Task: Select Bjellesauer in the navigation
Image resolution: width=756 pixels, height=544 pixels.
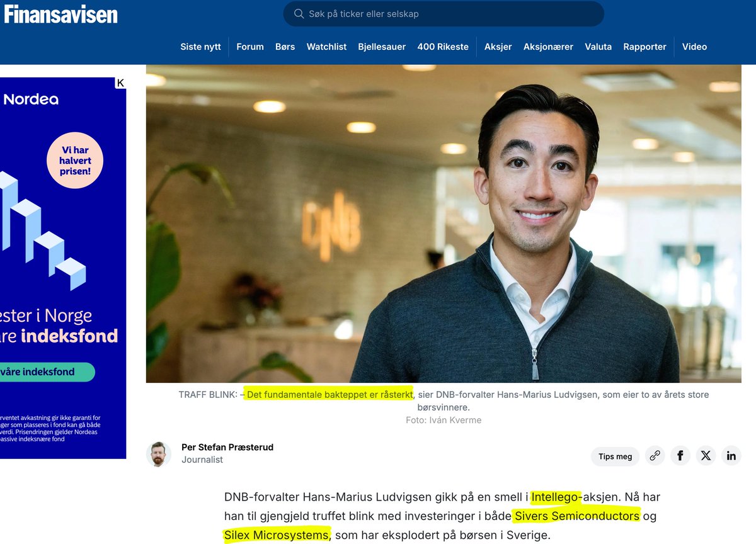Action: coord(382,47)
